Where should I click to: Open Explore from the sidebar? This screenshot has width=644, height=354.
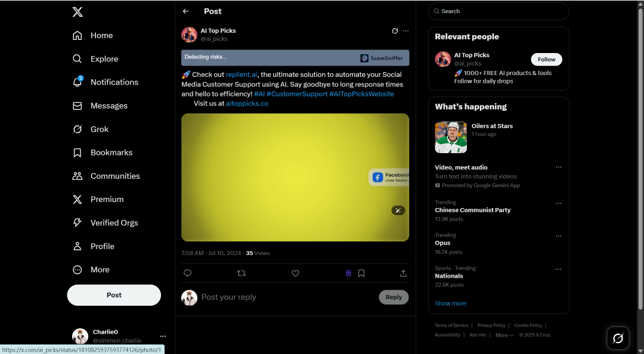point(95,59)
